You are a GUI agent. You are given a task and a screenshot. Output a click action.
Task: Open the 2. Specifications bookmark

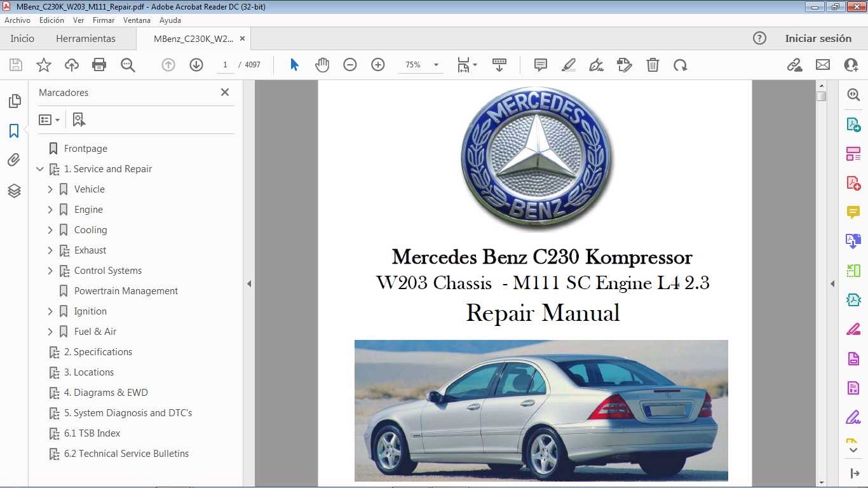tap(98, 352)
